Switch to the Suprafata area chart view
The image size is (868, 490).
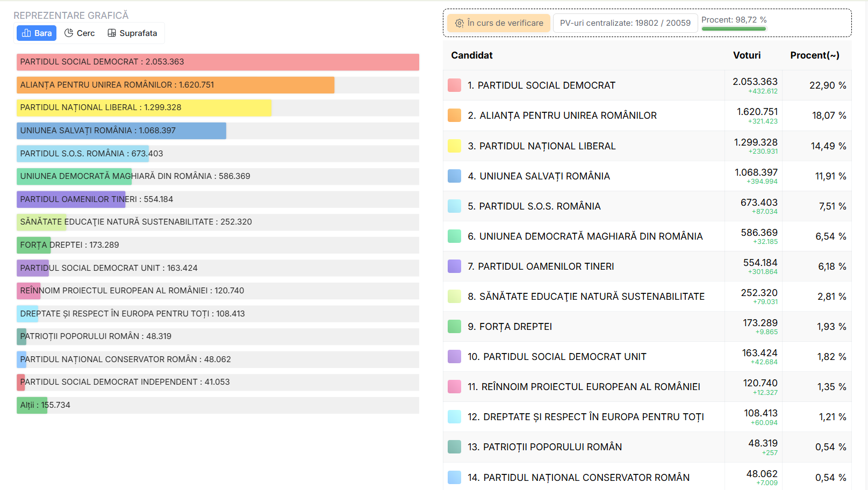(x=132, y=33)
